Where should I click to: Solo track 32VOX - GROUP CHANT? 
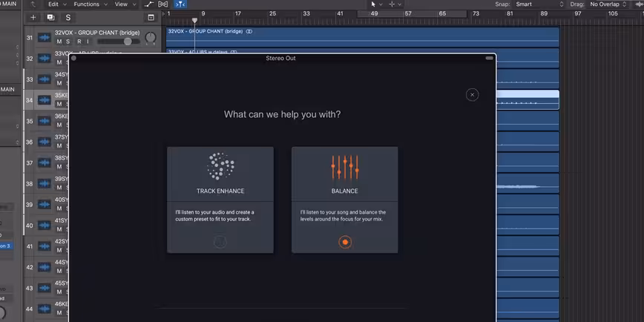pos(68,42)
